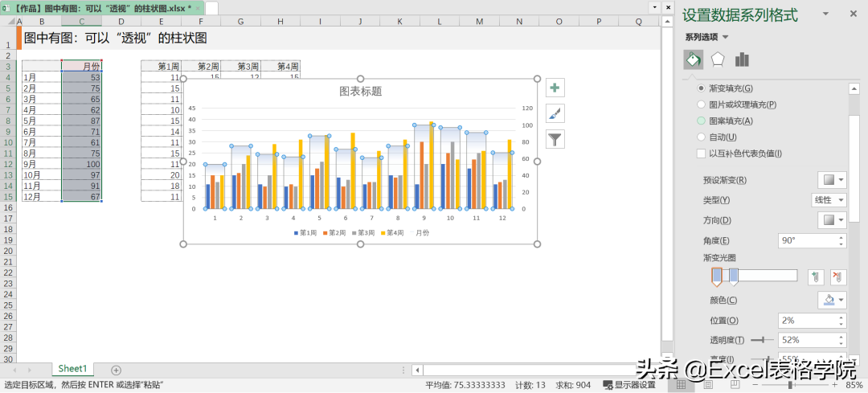Click cell with value 100
Viewport: 868px width, 393px height.
(81, 165)
